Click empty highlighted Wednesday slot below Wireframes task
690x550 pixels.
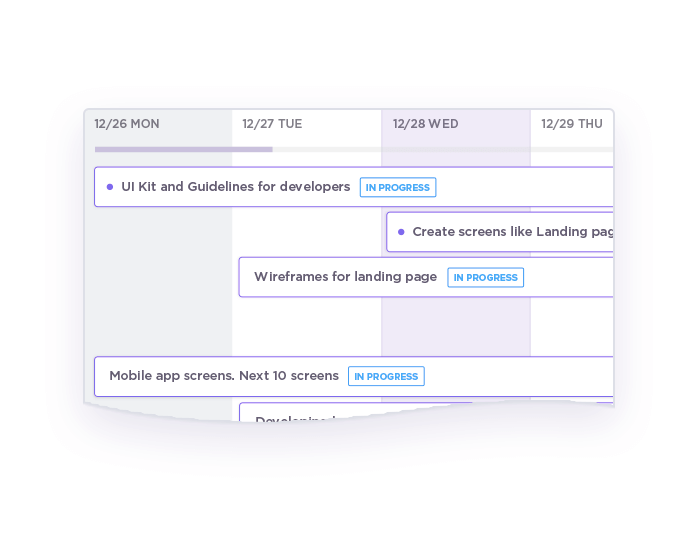point(456,326)
